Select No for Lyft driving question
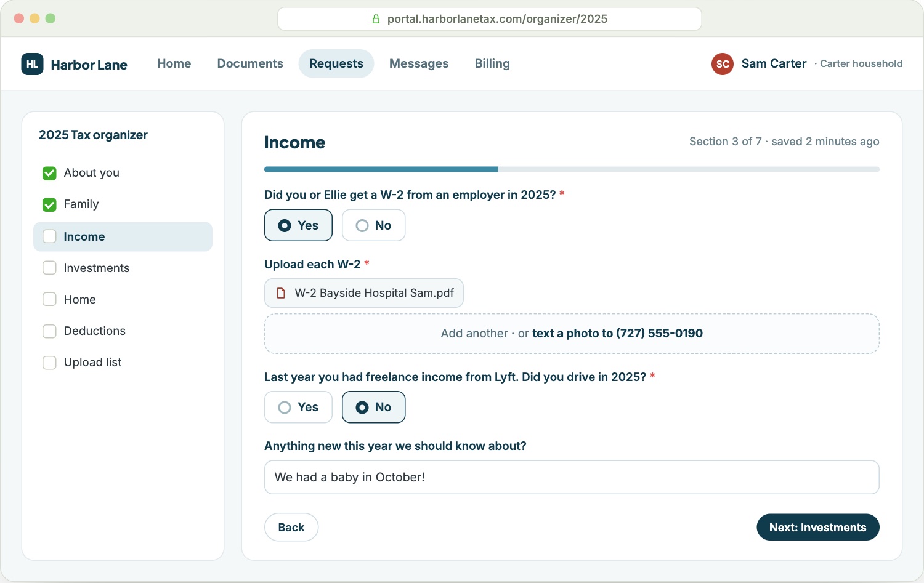The height and width of the screenshot is (583, 924). pyautogui.click(x=373, y=408)
